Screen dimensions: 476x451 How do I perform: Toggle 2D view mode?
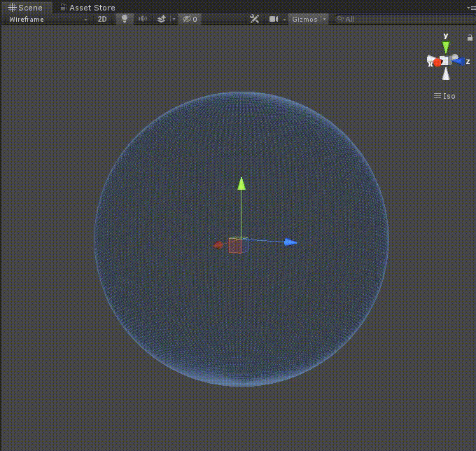(x=102, y=19)
